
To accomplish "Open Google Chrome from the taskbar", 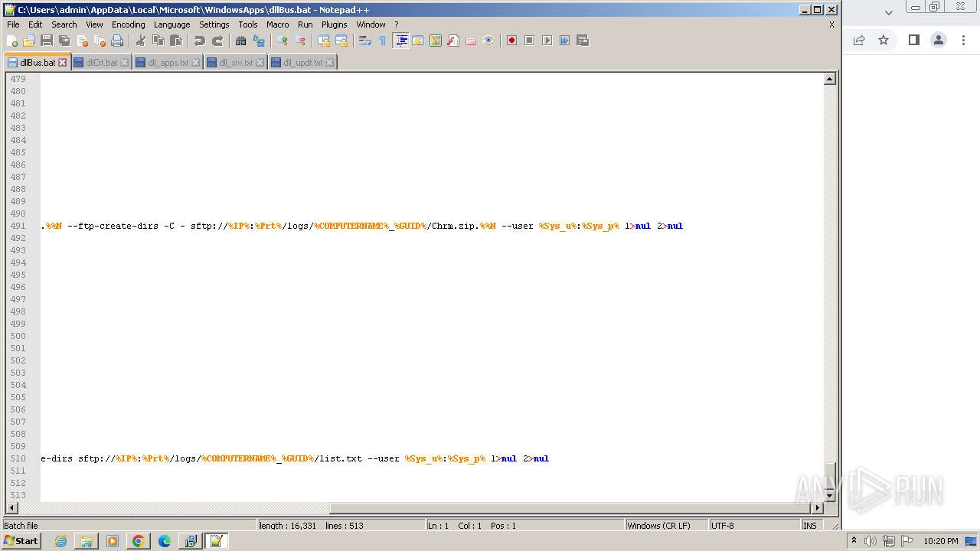I will point(138,541).
